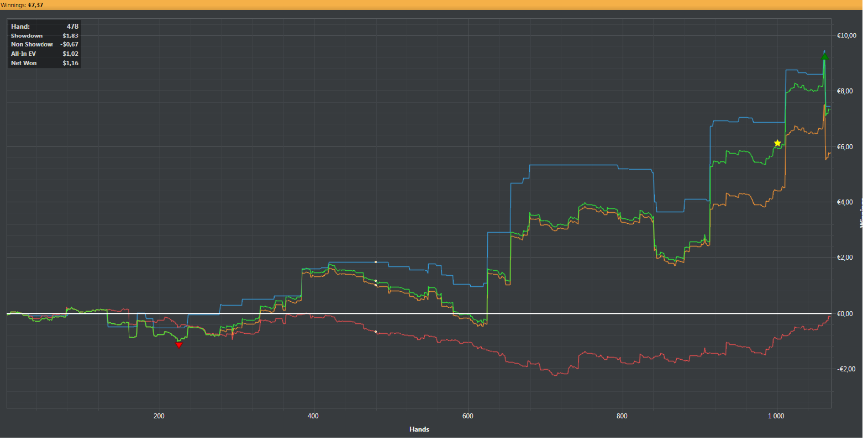Click the 800 x-axis tick label
Image resolution: width=868 pixels, height=441 pixels.
click(x=622, y=416)
